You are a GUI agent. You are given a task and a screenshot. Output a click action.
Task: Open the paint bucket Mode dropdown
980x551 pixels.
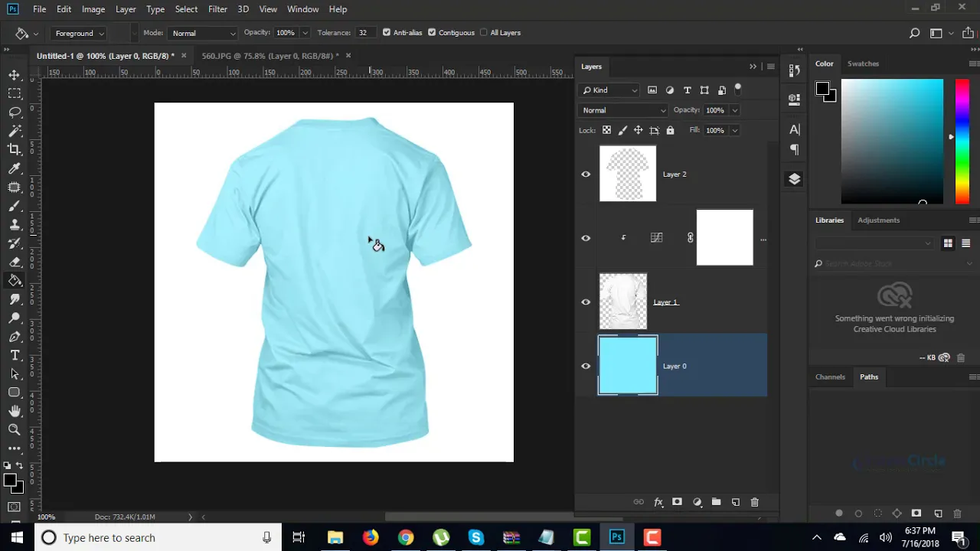coord(203,33)
